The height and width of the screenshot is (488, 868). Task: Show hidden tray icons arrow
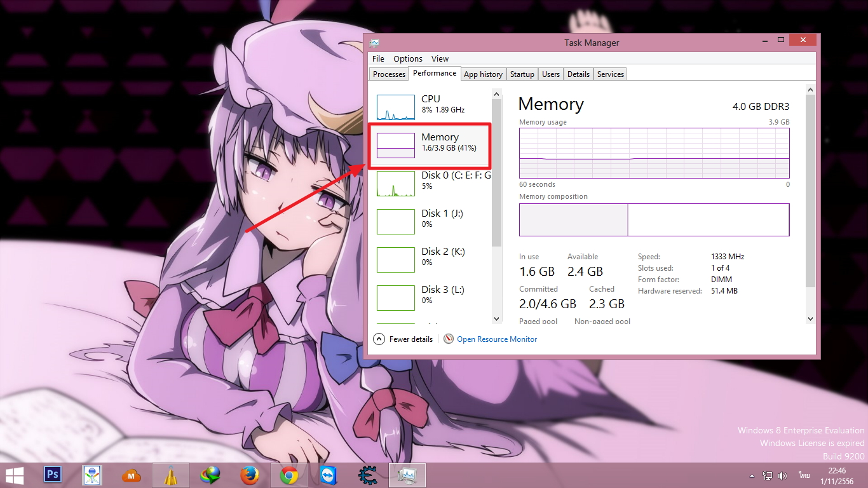752,475
